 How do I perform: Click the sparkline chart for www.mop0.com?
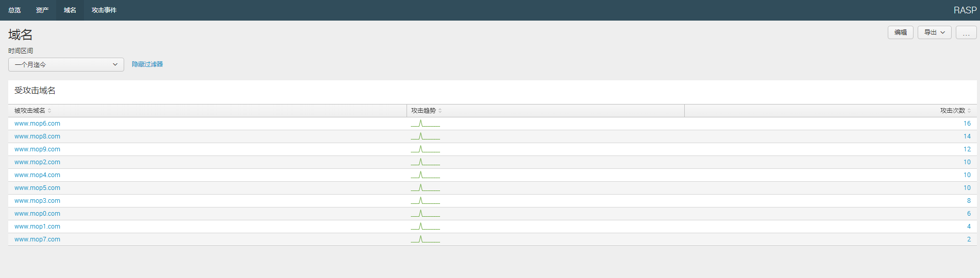coord(425,214)
